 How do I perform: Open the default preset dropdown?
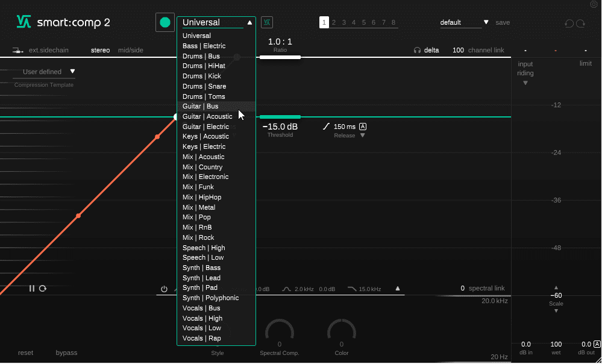[465, 23]
